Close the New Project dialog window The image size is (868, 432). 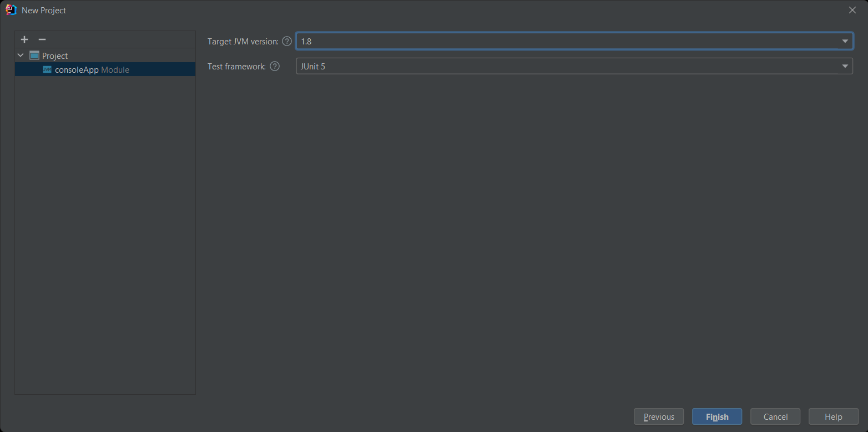tap(852, 10)
